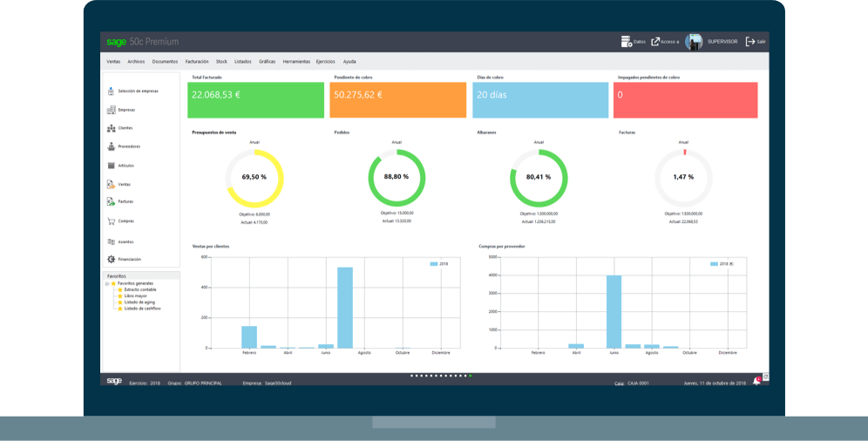Viewport: 868px width, 441px height.
Task: Click the Salir logout icon
Action: click(749, 41)
